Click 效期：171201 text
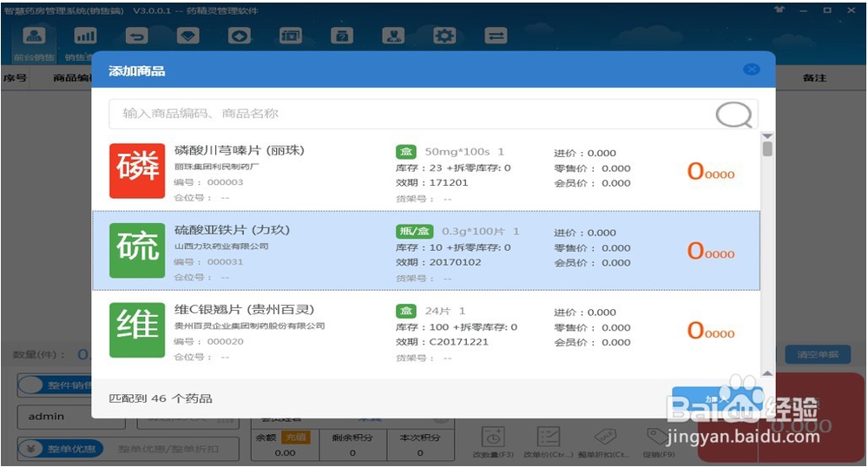 coord(431,182)
